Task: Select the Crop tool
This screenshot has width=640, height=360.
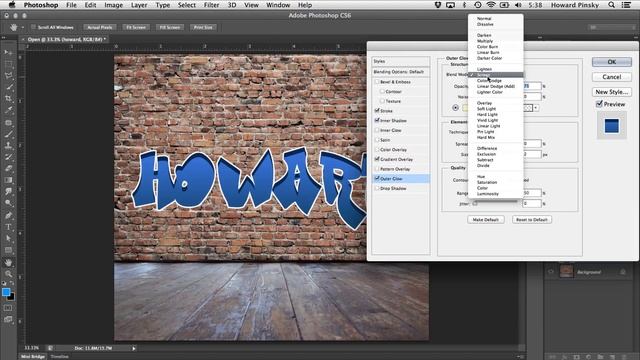Action: click(x=8, y=98)
